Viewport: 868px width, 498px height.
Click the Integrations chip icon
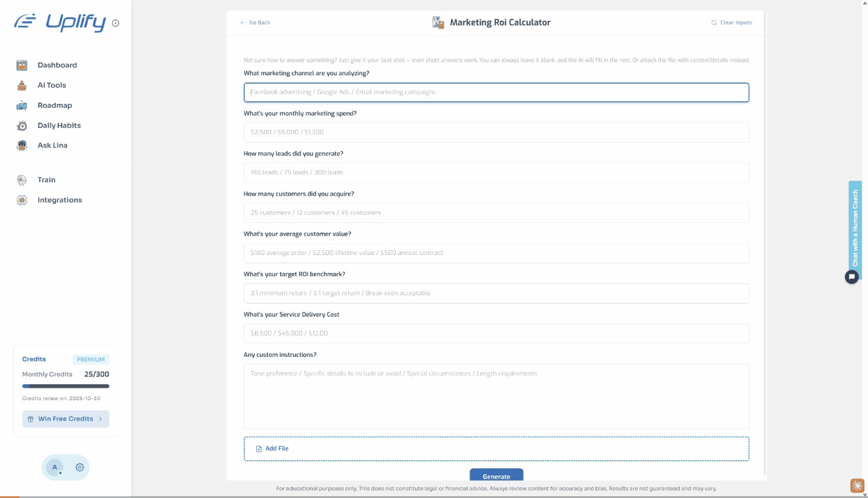tap(22, 200)
